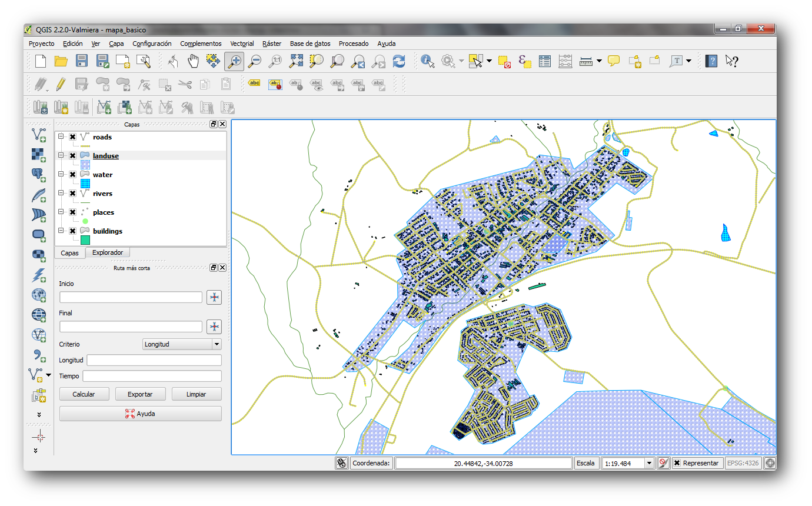This screenshot has height=506, width=812.
Task: Click the Exportar button
Action: [x=140, y=394]
